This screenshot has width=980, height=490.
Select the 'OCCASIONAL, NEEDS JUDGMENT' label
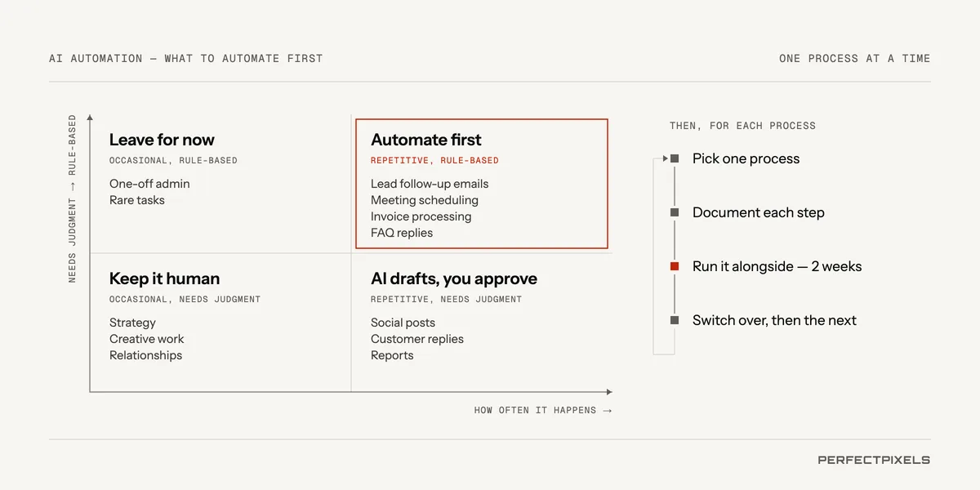[185, 300]
